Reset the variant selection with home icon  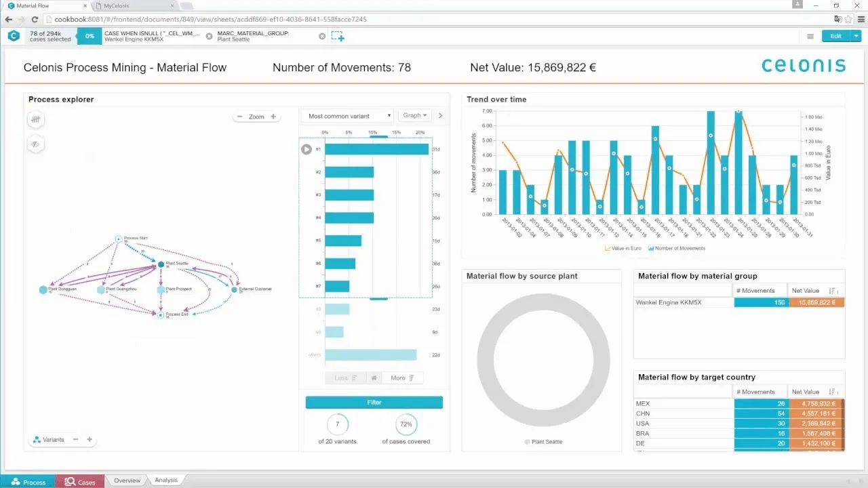[x=374, y=378]
